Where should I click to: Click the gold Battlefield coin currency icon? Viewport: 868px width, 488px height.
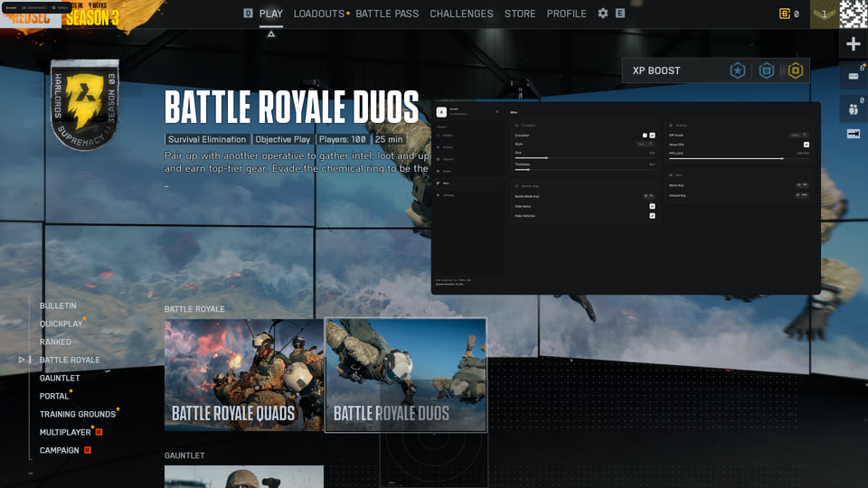tap(785, 14)
